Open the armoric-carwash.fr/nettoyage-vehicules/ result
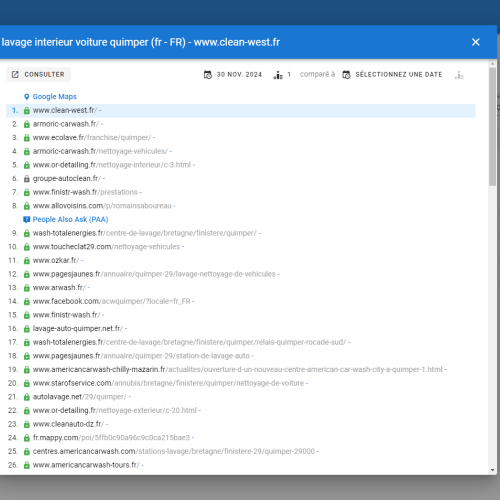 click(100, 151)
